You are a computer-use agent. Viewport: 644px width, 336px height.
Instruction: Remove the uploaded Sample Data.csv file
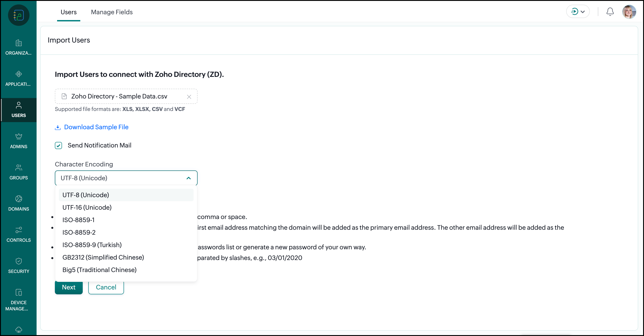pyautogui.click(x=189, y=97)
